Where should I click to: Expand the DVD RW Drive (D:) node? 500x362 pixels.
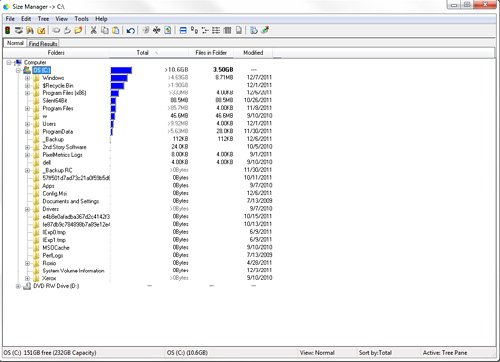coord(18,286)
